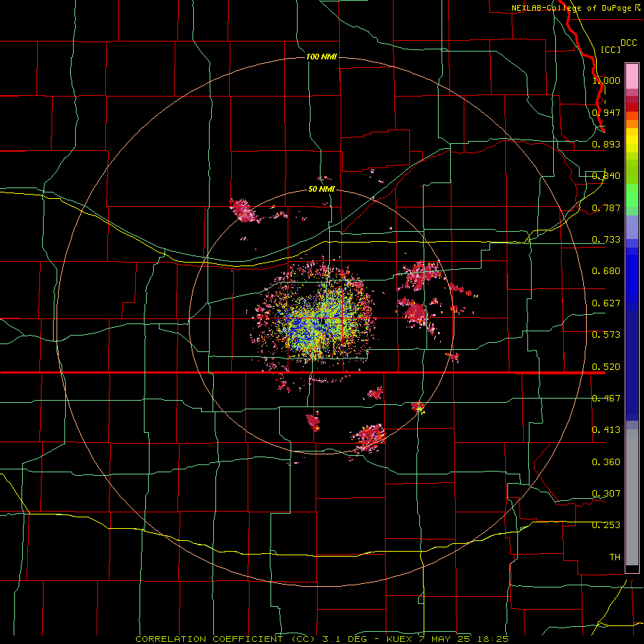Screen dimensions: 644x644
Task: Click the 0.840 legend value
Action: coord(606,176)
